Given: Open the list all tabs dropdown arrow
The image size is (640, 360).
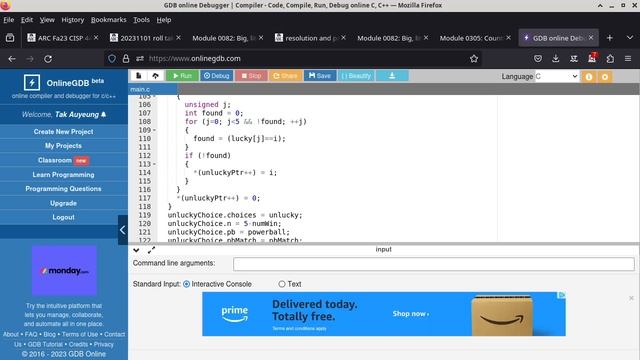Looking at the screenshot, I should pos(629,38).
